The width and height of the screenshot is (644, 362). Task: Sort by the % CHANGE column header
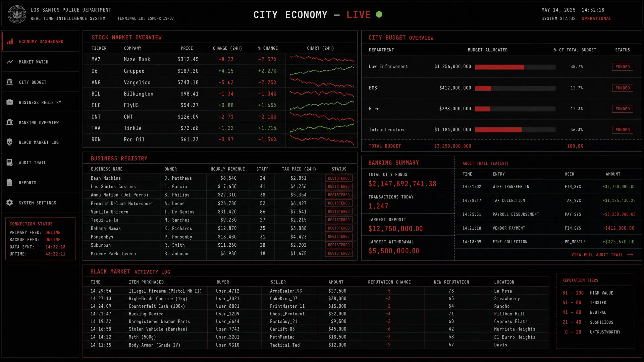[x=268, y=48]
